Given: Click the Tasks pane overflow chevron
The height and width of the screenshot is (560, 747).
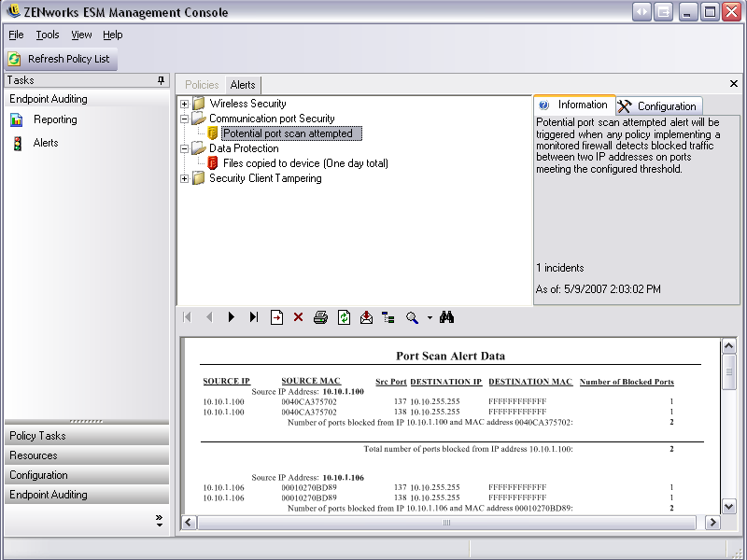Looking at the screenshot, I should tap(159, 521).
